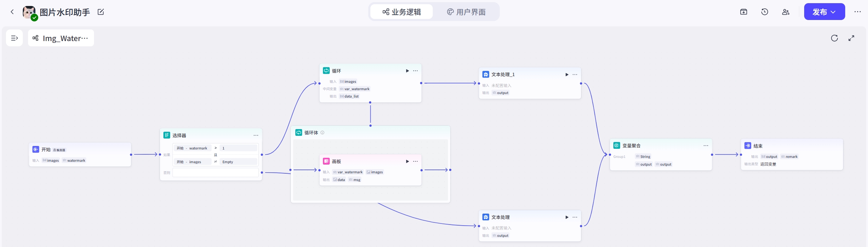Click the 循环体 info icon
The height and width of the screenshot is (247, 868).
point(322,133)
